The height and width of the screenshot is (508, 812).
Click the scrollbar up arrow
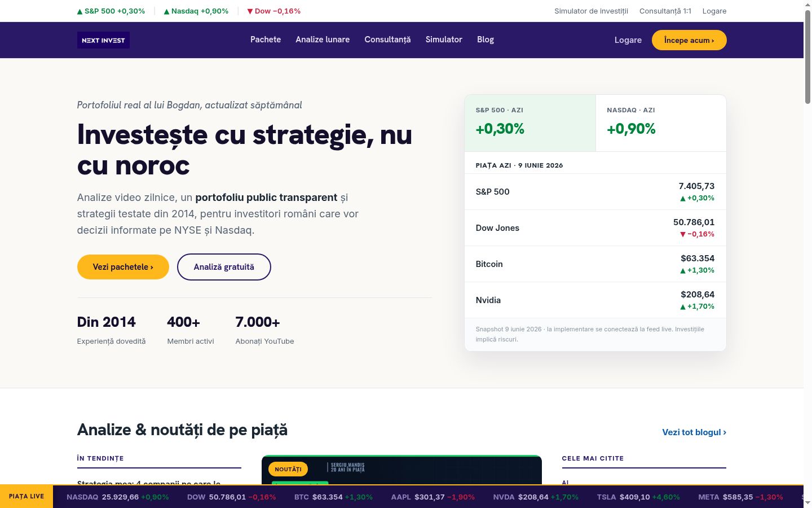(807, 5)
